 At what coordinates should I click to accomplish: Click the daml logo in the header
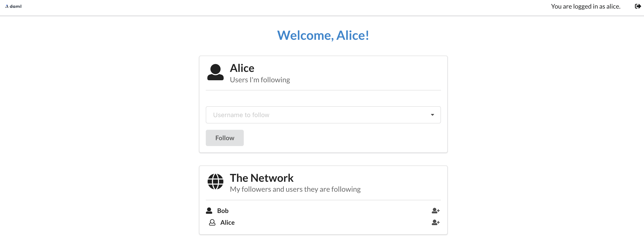[x=14, y=7]
